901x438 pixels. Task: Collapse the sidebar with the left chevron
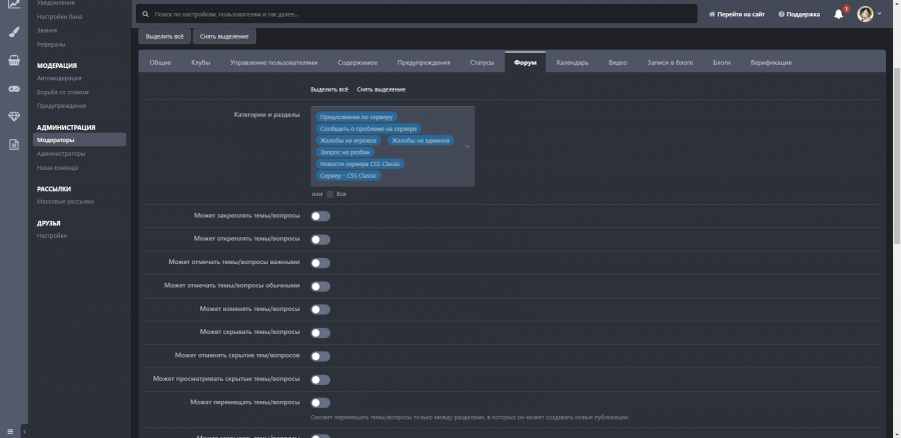pyautogui.click(x=25, y=431)
